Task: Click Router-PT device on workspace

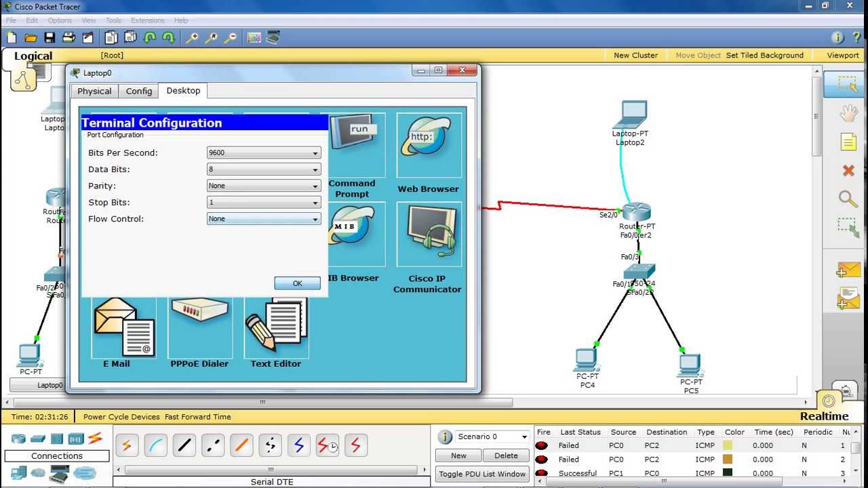Action: [636, 211]
